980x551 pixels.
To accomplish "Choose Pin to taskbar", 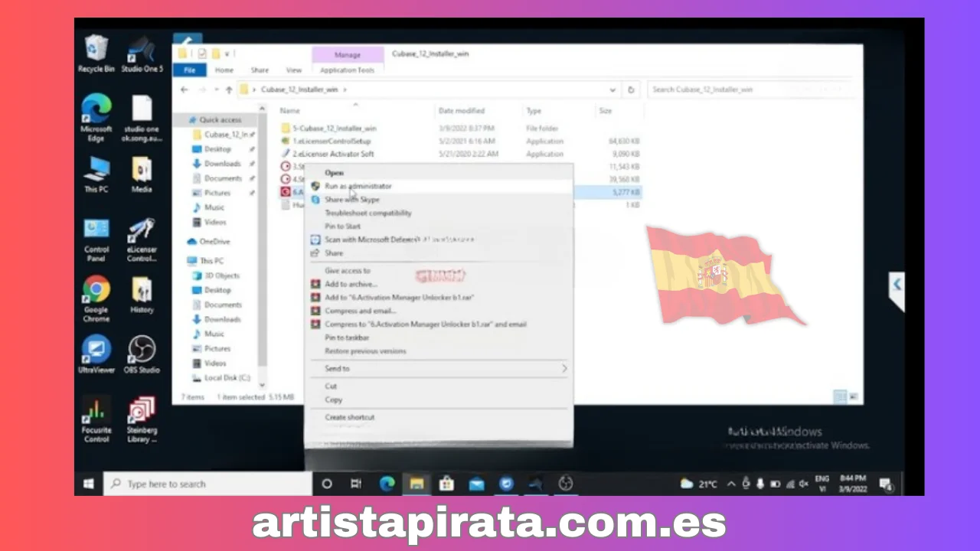I will 438,337.
